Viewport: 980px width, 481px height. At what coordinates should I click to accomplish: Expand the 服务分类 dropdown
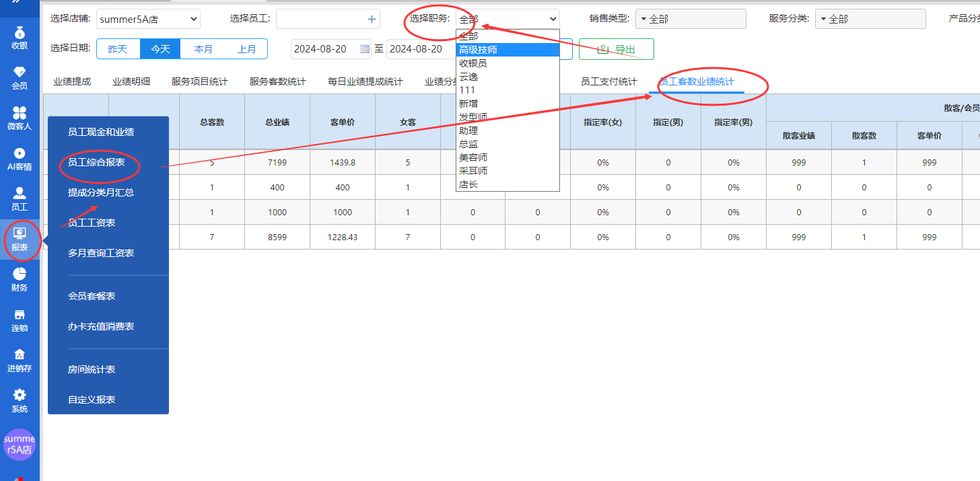[x=870, y=19]
